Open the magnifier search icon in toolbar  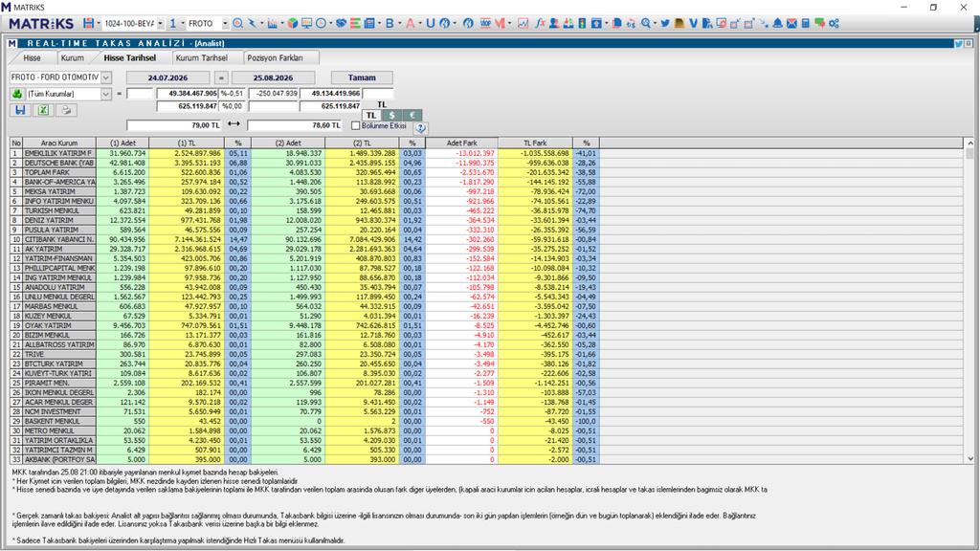pyautogui.click(x=237, y=23)
